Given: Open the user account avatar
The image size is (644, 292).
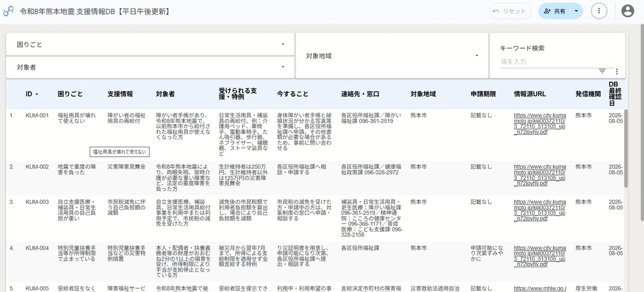Looking at the screenshot, I should (x=627, y=11).
